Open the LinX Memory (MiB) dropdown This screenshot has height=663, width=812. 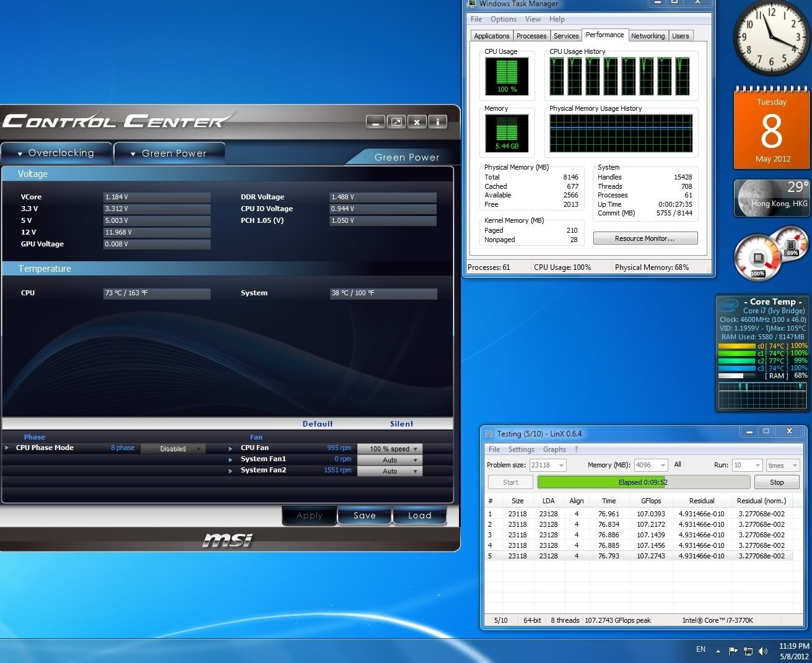coord(650,465)
